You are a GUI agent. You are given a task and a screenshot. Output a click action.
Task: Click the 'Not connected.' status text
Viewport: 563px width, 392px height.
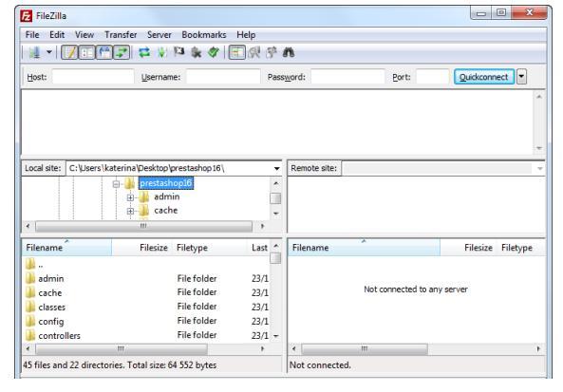[320, 365]
